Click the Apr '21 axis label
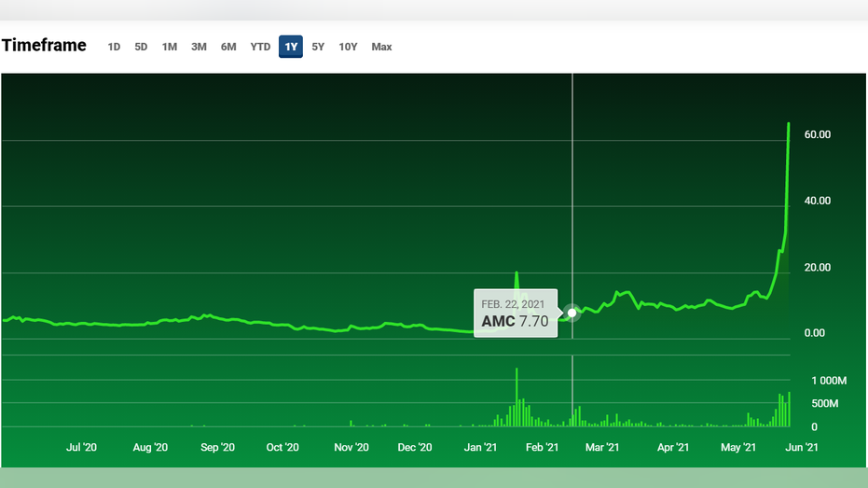Viewport: 868px width, 488px height. pyautogui.click(x=673, y=447)
